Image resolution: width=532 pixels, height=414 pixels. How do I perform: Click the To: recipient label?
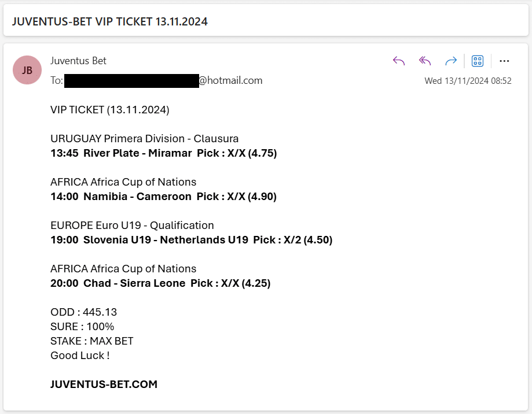tap(57, 80)
